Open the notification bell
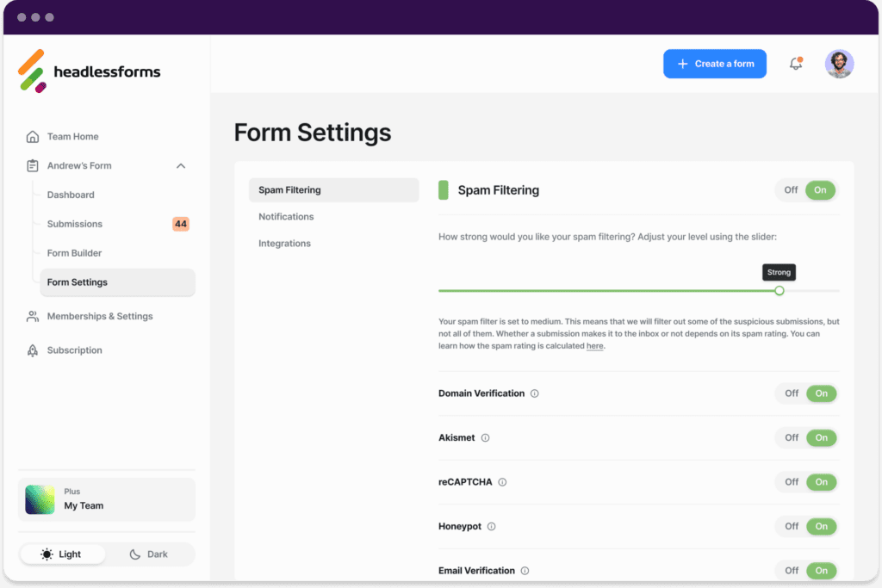The width and height of the screenshot is (882, 588). point(794,64)
